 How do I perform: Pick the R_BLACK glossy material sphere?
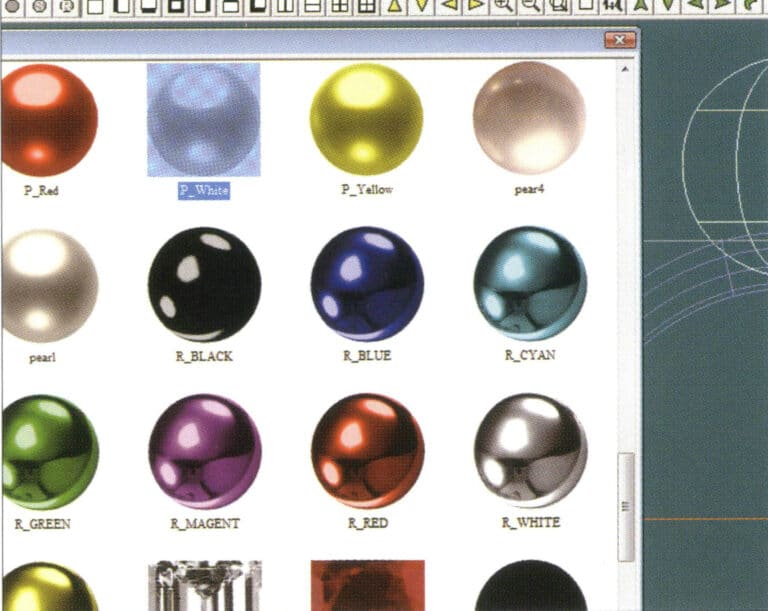point(204,284)
